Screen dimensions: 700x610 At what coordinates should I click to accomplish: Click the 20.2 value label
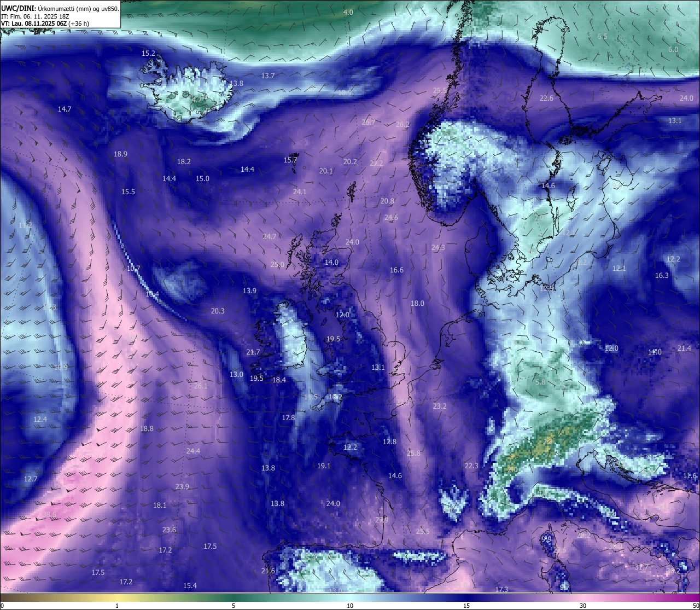pos(350,162)
